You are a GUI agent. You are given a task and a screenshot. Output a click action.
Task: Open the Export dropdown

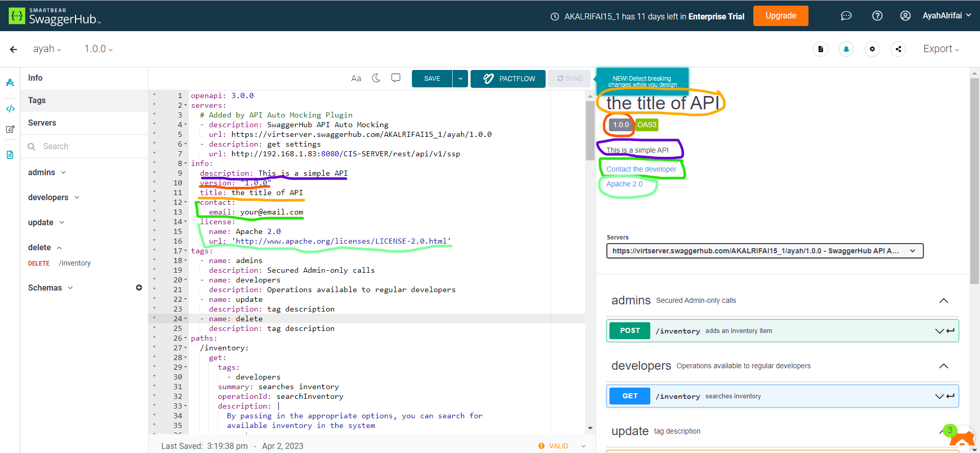click(x=941, y=49)
